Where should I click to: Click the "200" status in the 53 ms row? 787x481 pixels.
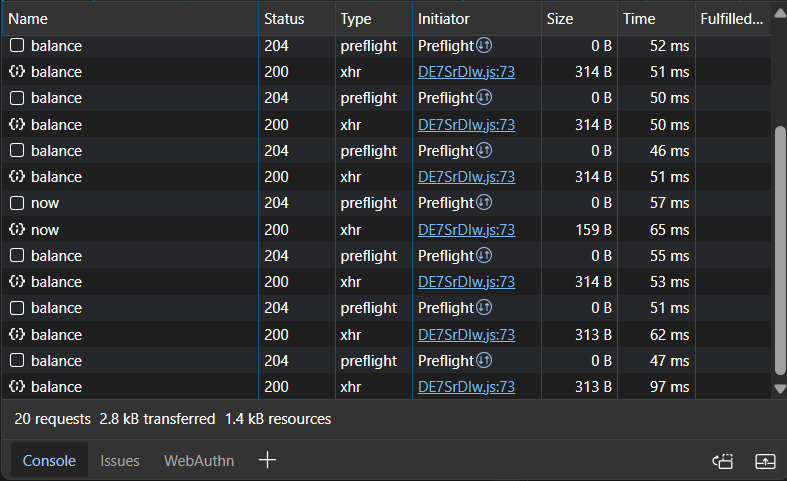tap(277, 282)
